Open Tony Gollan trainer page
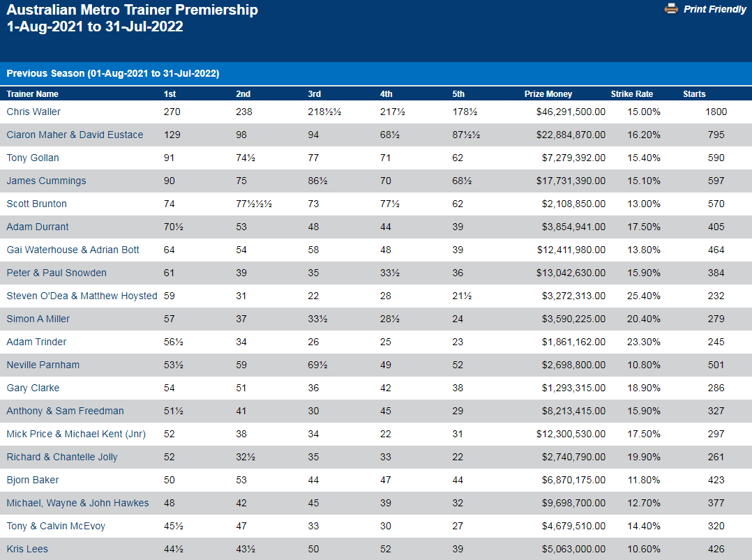This screenshot has height=560, width=752. (x=33, y=158)
